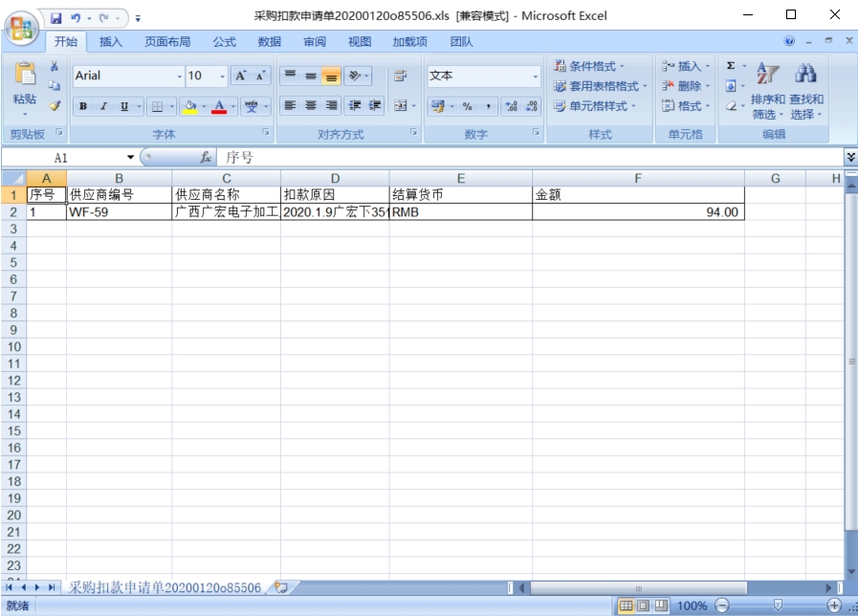Toggle Italic formatting
The image size is (858, 616).
point(103,106)
